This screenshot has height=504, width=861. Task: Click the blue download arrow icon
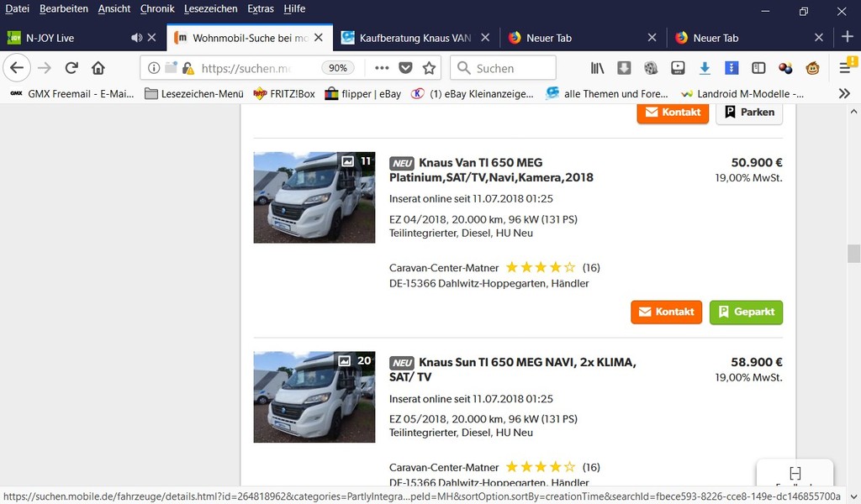[x=705, y=68]
